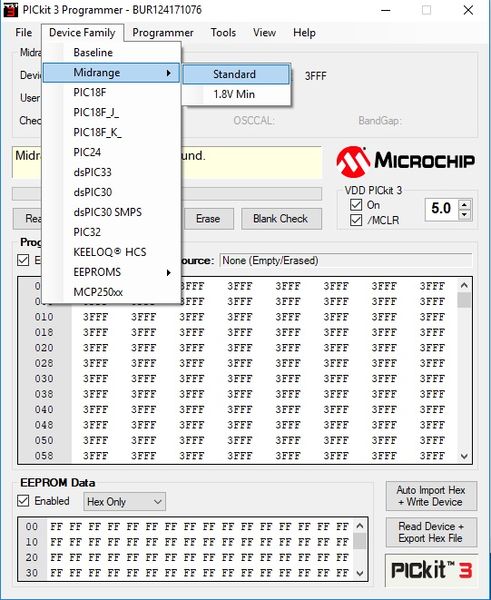The image size is (491, 600).
Task: Minimize the PICkit 3 Programmer window
Action: (x=386, y=10)
